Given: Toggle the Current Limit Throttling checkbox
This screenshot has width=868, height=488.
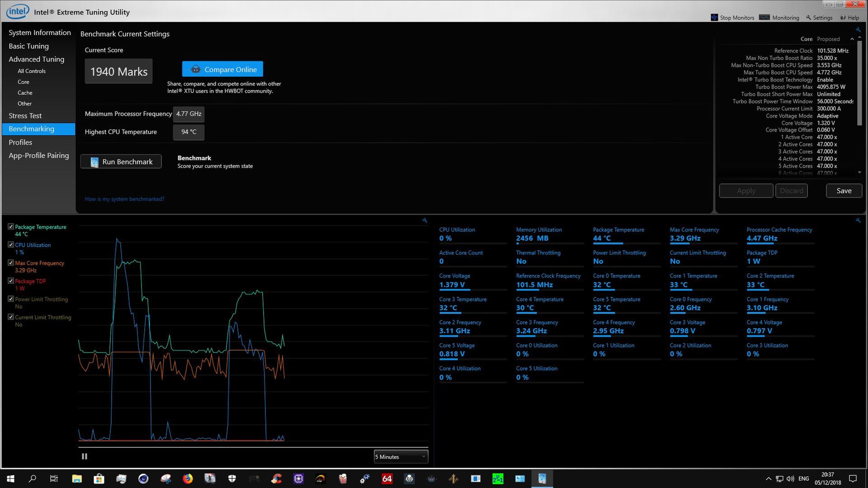Looking at the screenshot, I should pyautogui.click(x=11, y=317).
